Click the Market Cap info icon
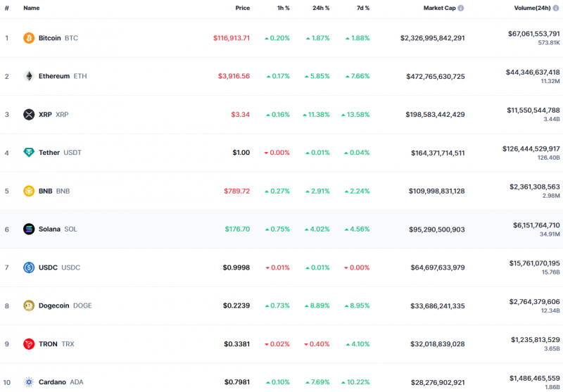The width and height of the screenshot is (563, 392). coord(461,8)
